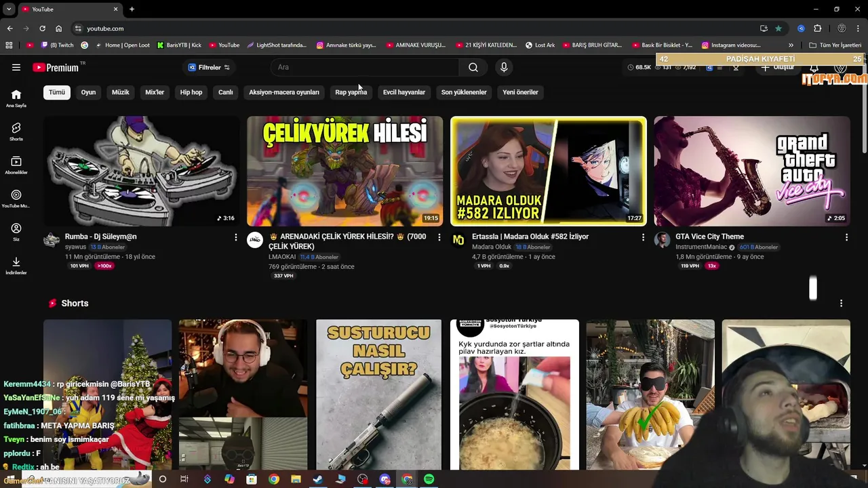The height and width of the screenshot is (488, 868).
Task: Open the Shorts section options menu
Action: tap(841, 303)
